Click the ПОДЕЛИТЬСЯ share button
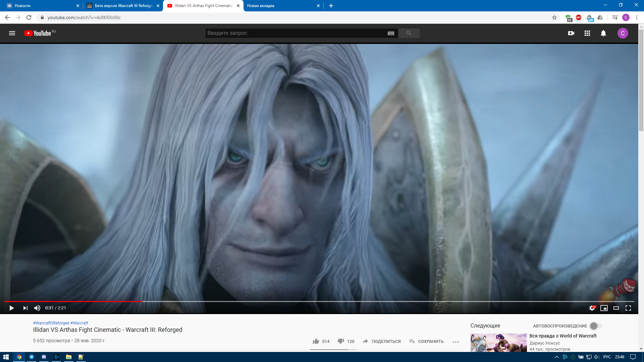This screenshot has height=362, width=644. [x=381, y=341]
